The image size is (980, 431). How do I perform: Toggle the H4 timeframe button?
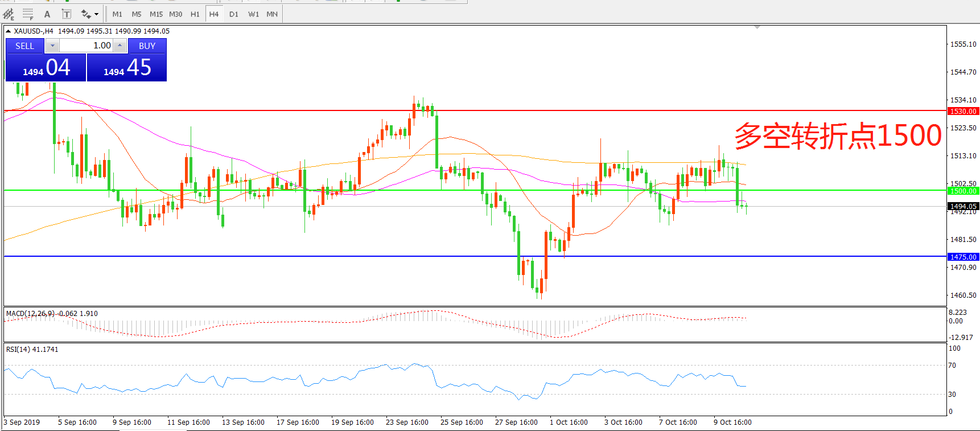213,14
